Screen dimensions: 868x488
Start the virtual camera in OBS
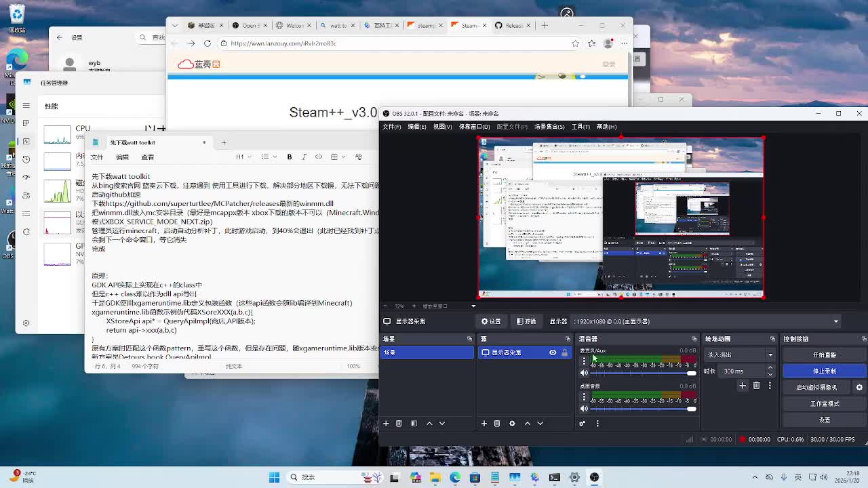point(817,388)
